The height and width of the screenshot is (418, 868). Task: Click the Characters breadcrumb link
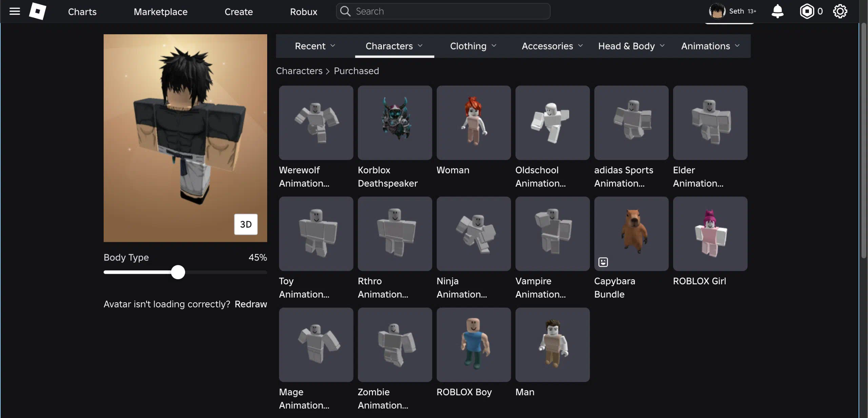tap(299, 71)
